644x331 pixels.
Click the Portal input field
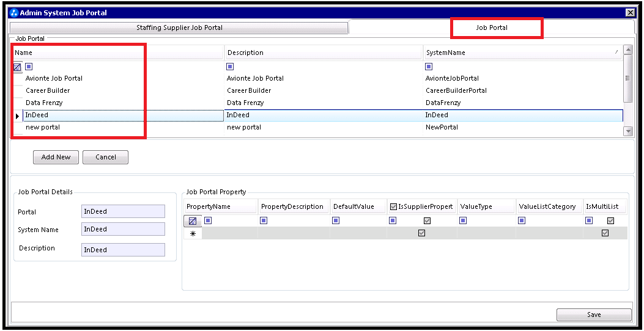coord(123,212)
